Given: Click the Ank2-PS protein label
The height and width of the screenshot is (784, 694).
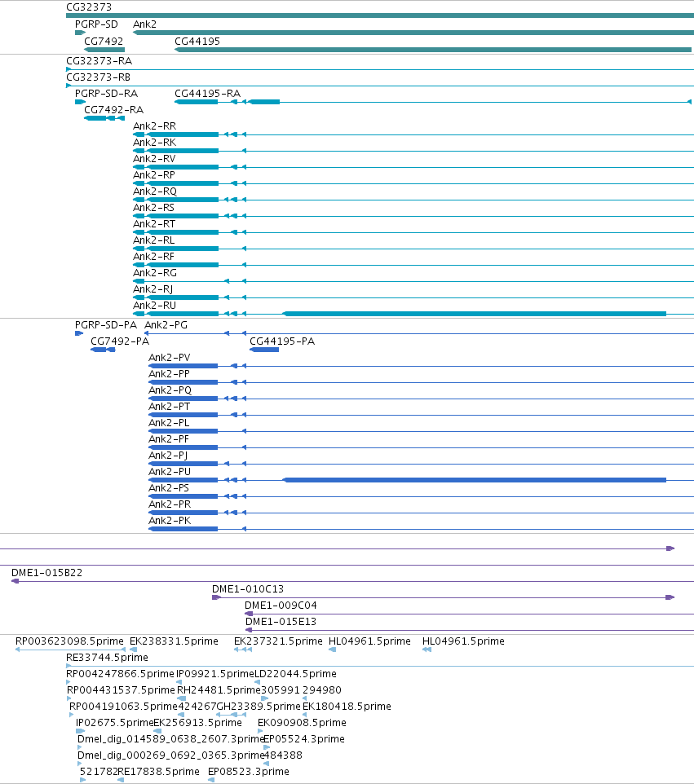Looking at the screenshot, I should coord(169,488).
